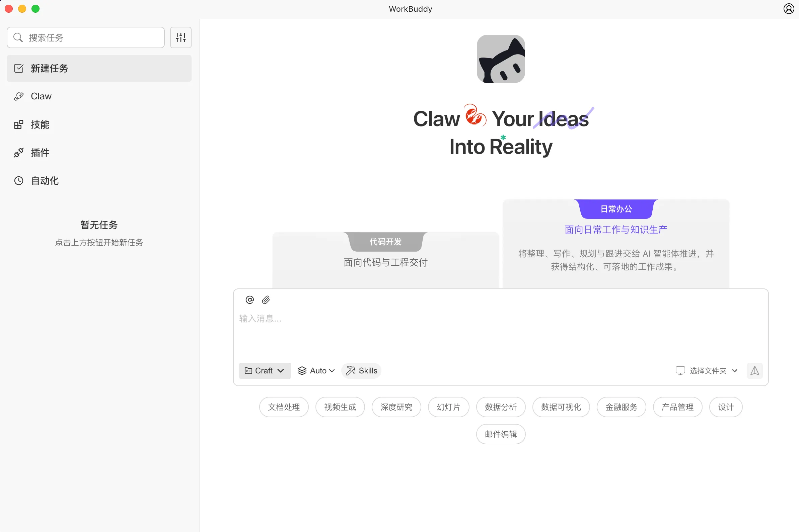Open the 插件 plugins section

[40, 153]
